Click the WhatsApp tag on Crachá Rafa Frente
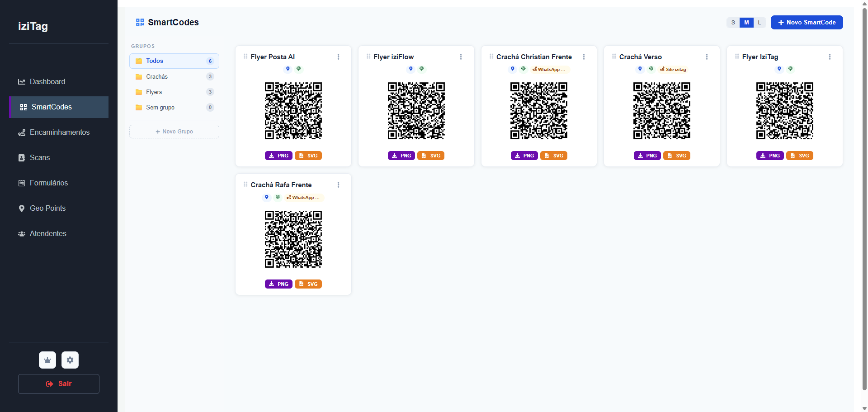The image size is (868, 412). 303,198
